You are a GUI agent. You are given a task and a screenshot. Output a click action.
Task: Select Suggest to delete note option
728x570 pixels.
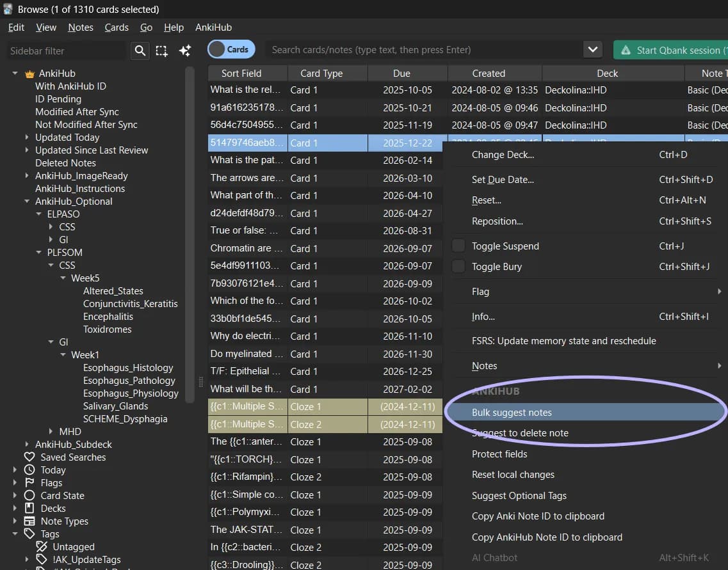coord(520,432)
